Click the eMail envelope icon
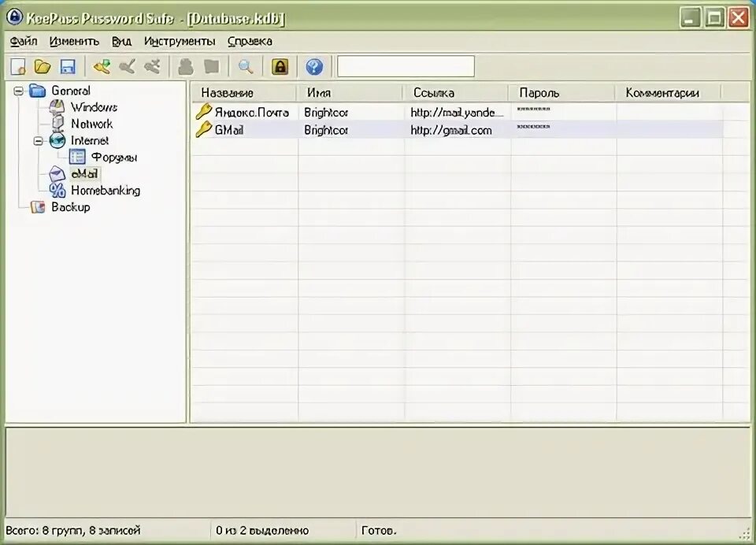 [x=57, y=173]
